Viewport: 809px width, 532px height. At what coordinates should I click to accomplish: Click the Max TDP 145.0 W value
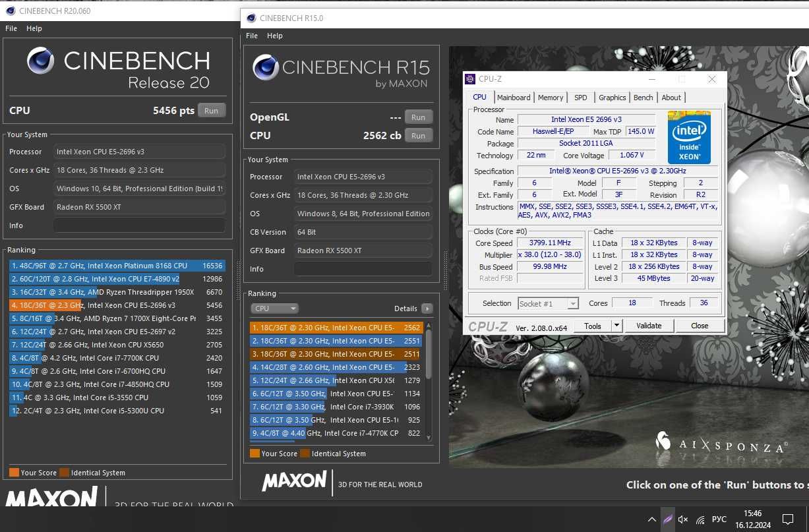click(640, 131)
